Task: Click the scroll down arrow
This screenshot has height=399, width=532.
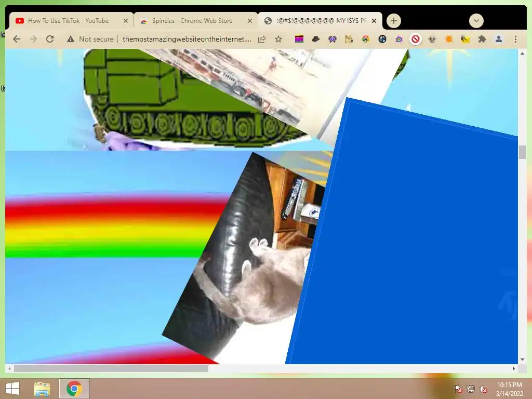Action: click(522, 360)
